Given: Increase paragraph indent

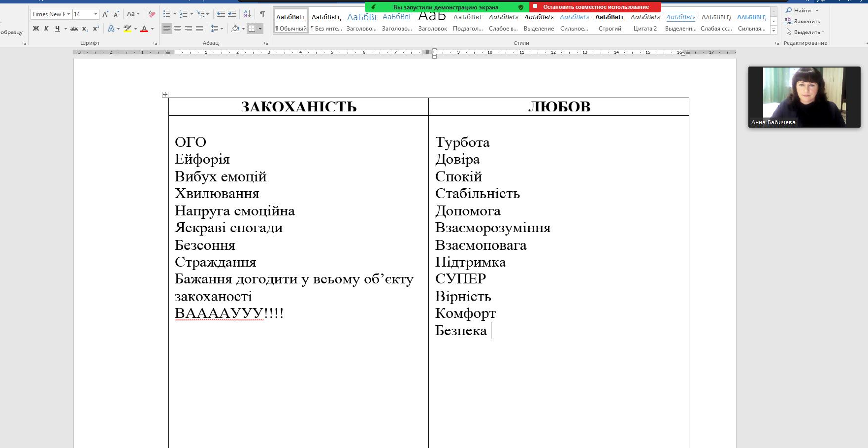Looking at the screenshot, I should click(x=232, y=14).
